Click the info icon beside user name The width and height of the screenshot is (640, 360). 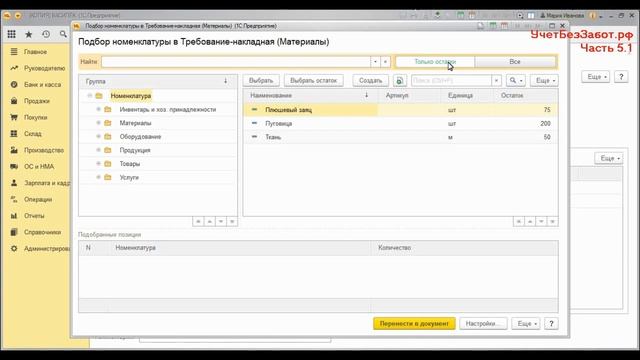point(592,16)
